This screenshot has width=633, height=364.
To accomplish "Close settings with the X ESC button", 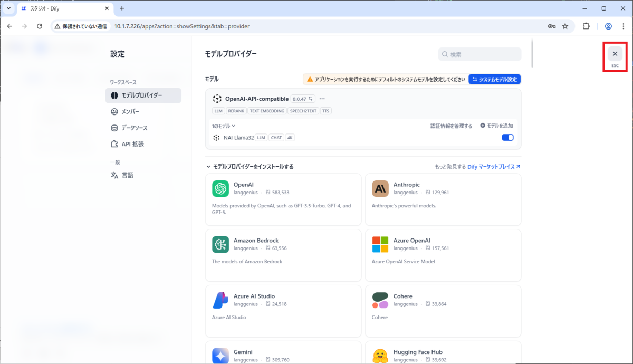I will (615, 54).
